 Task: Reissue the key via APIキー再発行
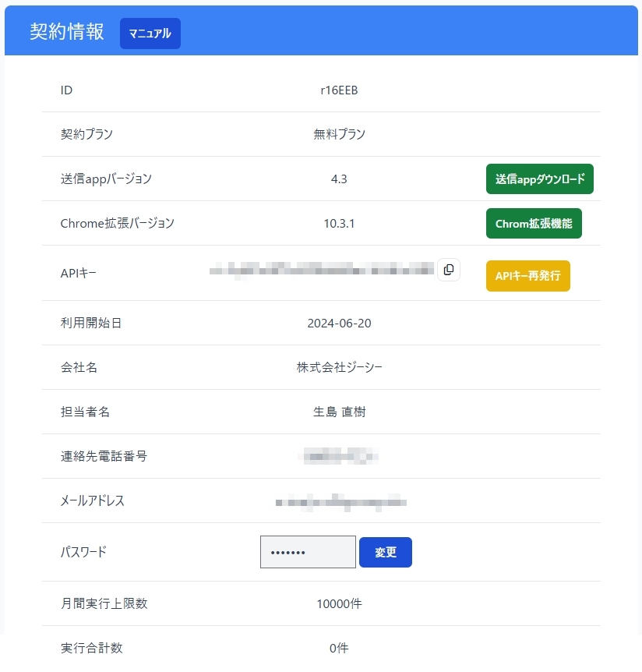point(527,276)
